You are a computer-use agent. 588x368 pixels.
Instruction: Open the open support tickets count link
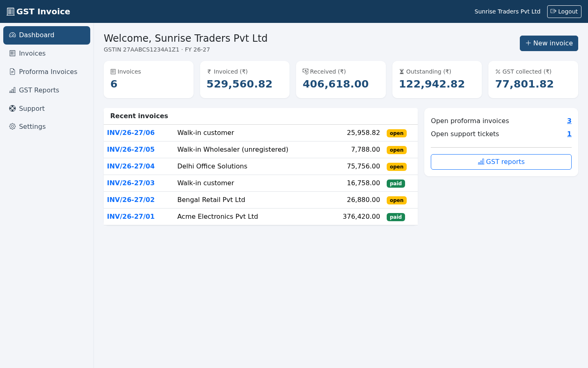[x=569, y=134]
